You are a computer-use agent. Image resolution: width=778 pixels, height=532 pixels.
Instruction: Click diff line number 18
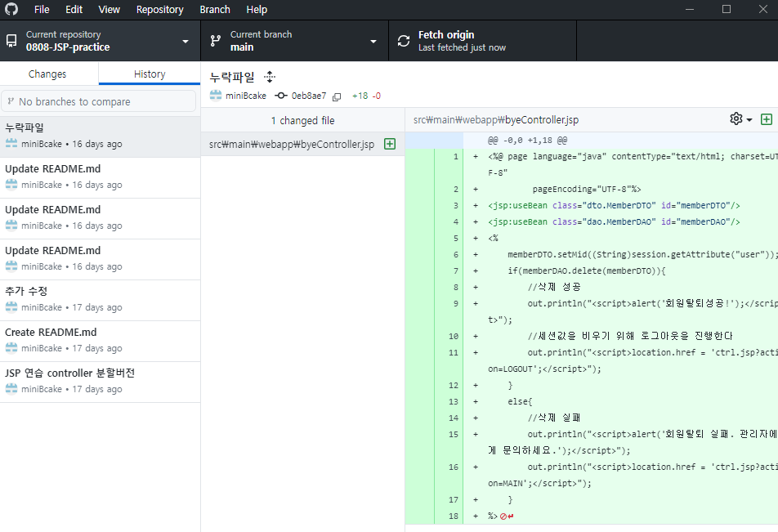453,516
